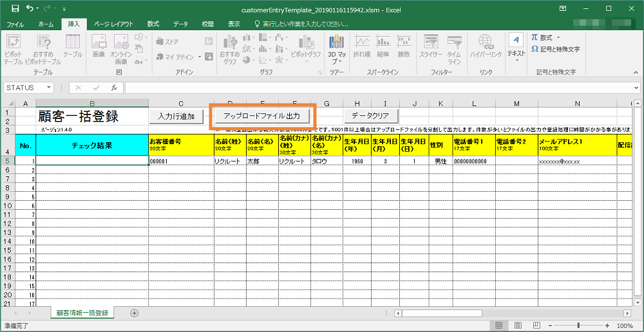Image resolution: width=644 pixels, height=332 pixels.
Task: Switch to the ページ レイアウト tab
Action: [113, 24]
